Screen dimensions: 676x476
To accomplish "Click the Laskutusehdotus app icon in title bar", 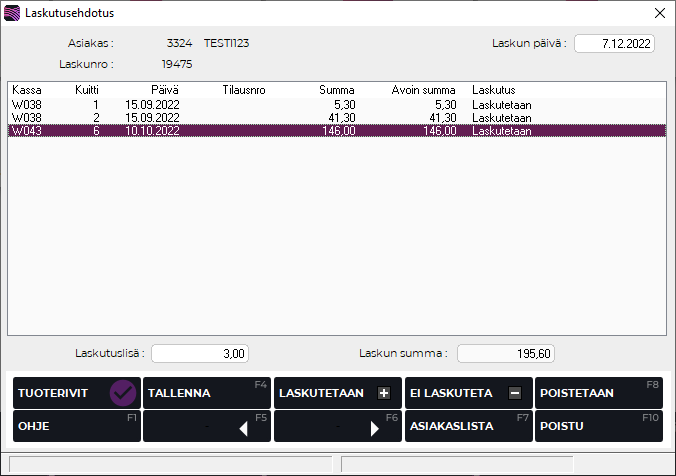I will [x=12, y=13].
